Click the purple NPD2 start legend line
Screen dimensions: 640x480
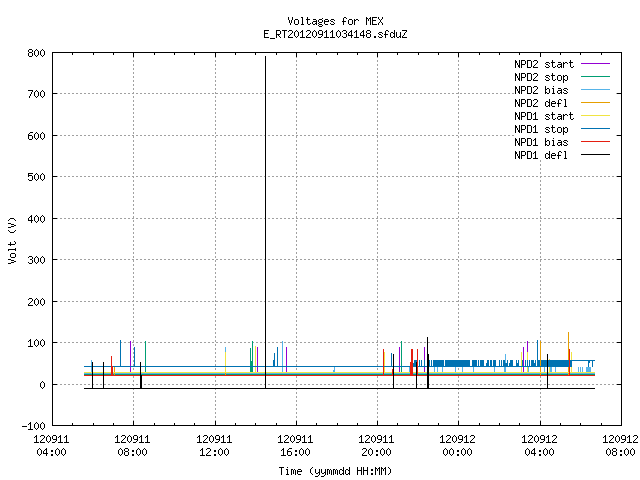[x=596, y=64]
